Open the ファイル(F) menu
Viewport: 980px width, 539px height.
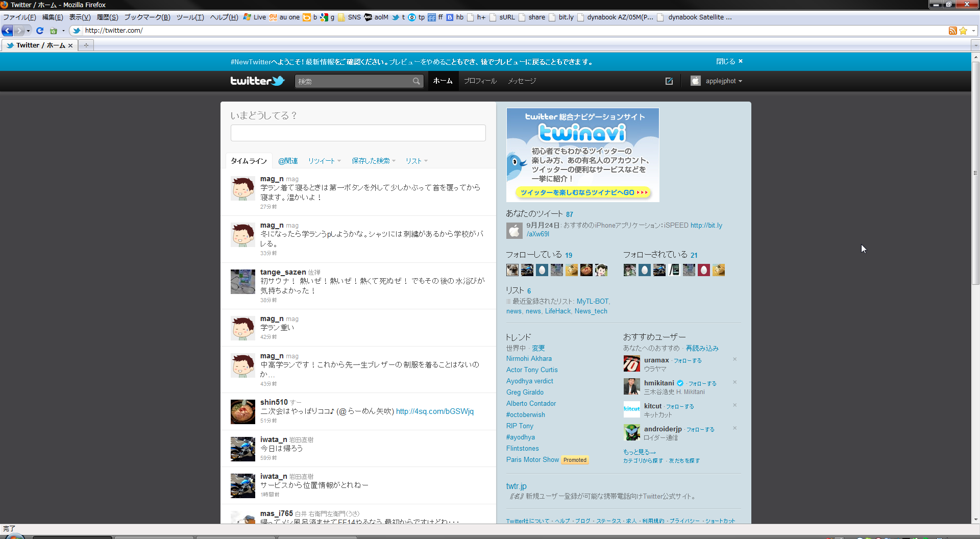tap(19, 17)
